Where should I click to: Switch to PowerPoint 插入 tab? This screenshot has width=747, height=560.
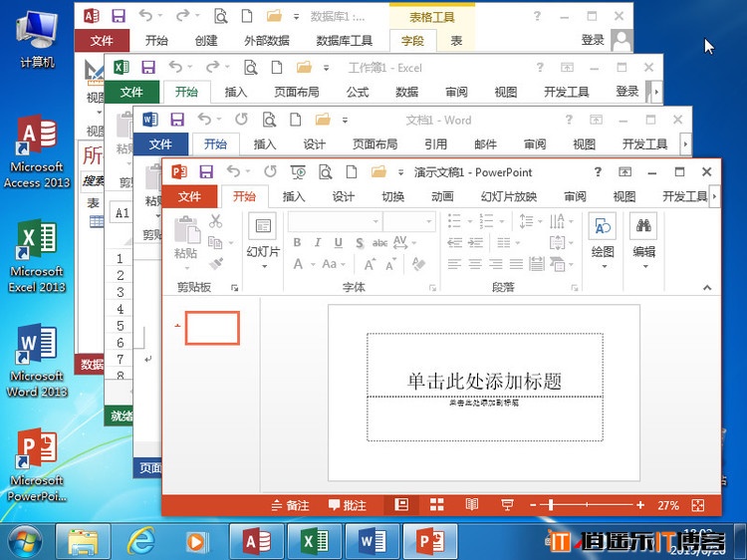(294, 196)
